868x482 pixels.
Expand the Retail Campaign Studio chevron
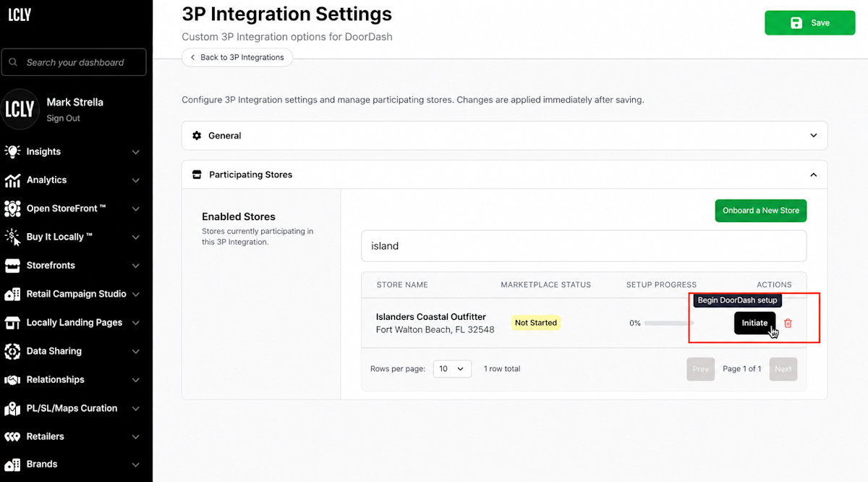(x=136, y=295)
